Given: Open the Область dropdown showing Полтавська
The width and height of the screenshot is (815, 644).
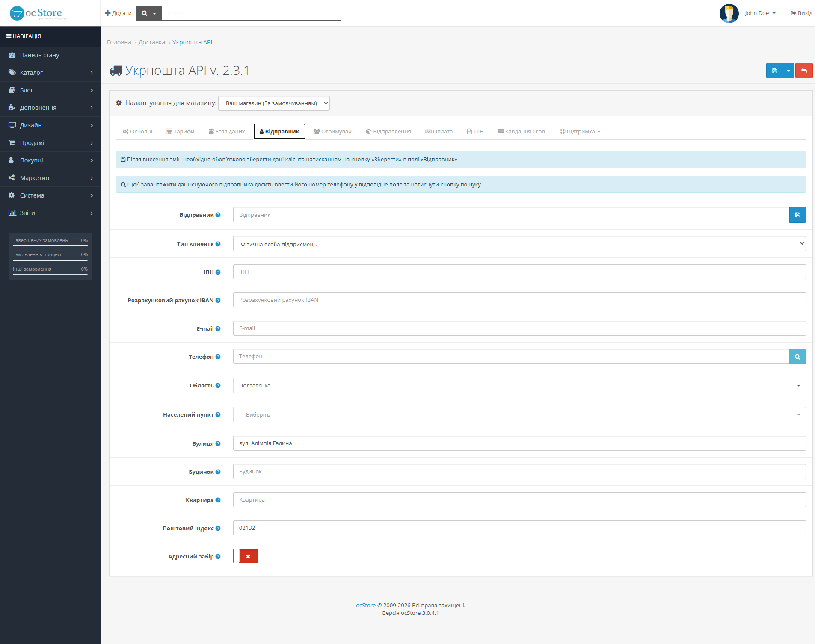Looking at the screenshot, I should pyautogui.click(x=519, y=385).
